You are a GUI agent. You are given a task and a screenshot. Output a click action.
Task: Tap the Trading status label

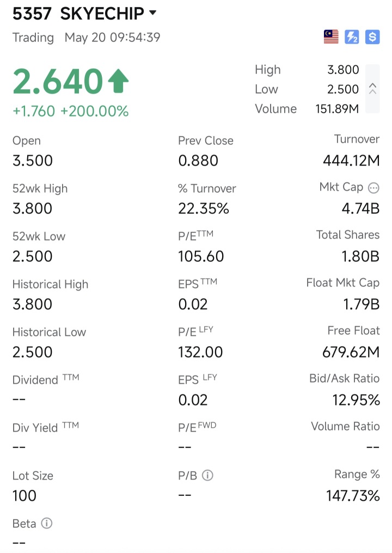pyautogui.click(x=33, y=38)
